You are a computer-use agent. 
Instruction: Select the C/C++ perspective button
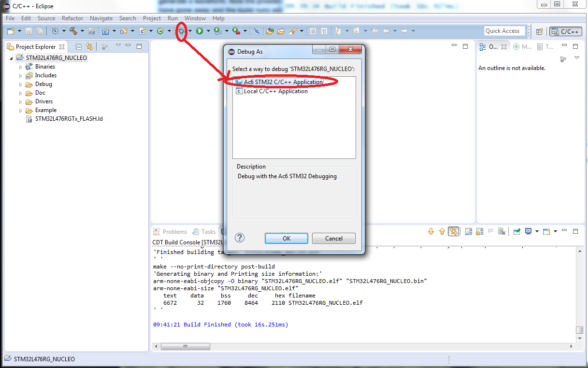click(x=566, y=31)
